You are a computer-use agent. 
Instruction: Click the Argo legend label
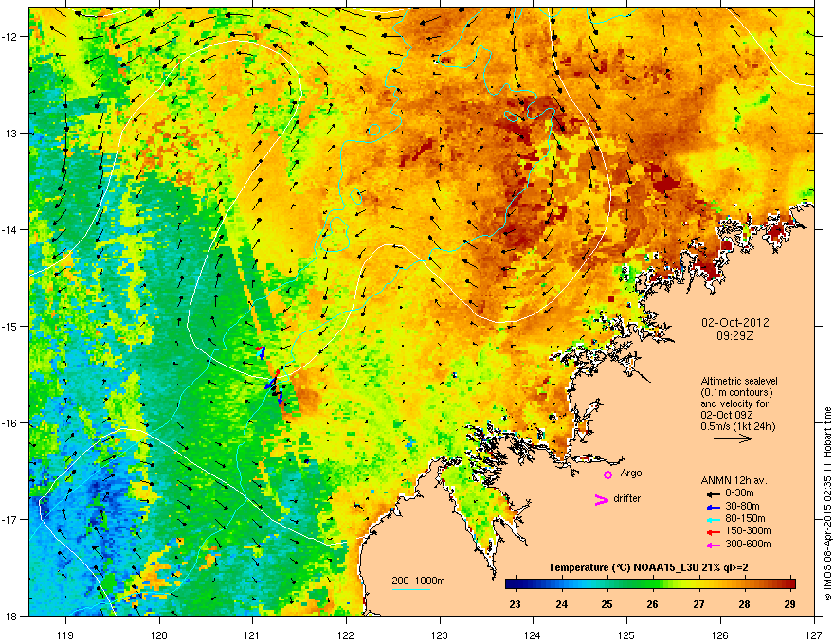tap(631, 473)
